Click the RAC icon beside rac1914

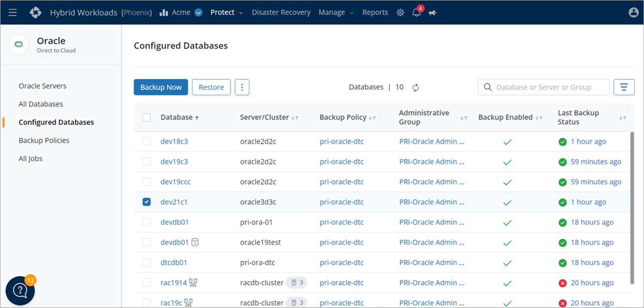pyautogui.click(x=193, y=282)
